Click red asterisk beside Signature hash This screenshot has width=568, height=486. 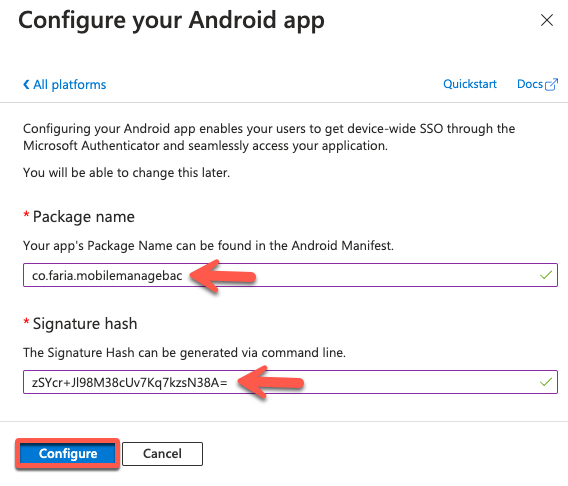coord(26,321)
